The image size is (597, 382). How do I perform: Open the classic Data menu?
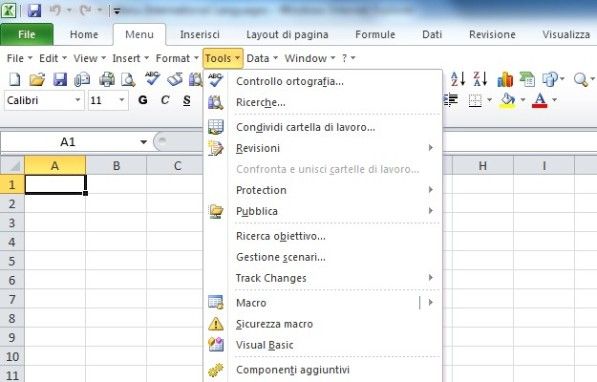click(x=262, y=58)
